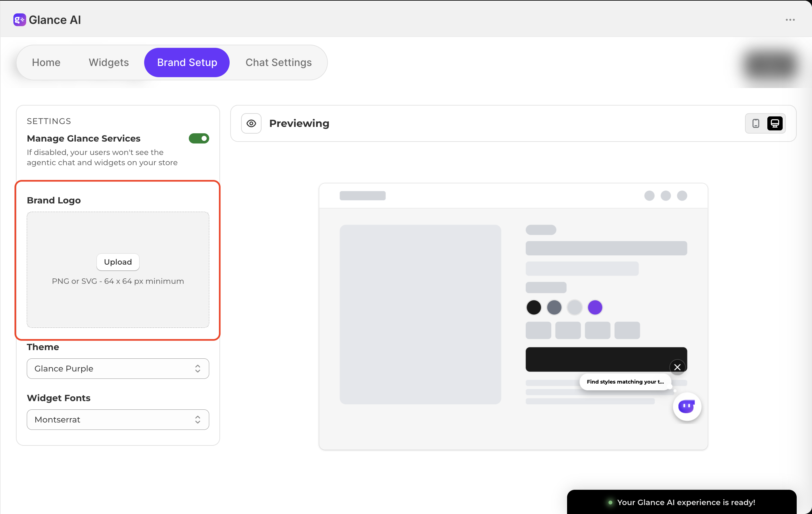Open the Theme dropdown showing Glance Purple
This screenshot has height=514, width=812.
click(118, 368)
